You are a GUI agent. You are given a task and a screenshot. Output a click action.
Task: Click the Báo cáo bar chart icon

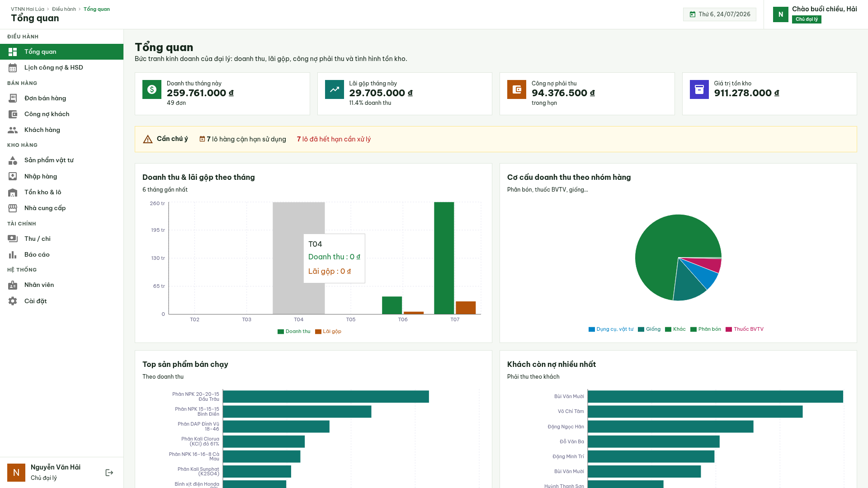coord(13,255)
